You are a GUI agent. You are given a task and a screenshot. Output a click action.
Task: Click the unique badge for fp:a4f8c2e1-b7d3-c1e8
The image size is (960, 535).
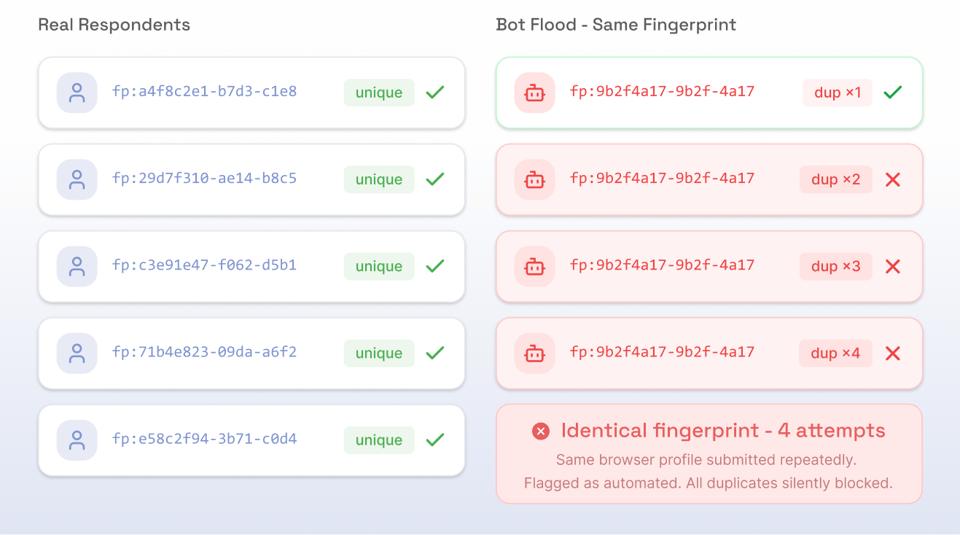(x=379, y=92)
